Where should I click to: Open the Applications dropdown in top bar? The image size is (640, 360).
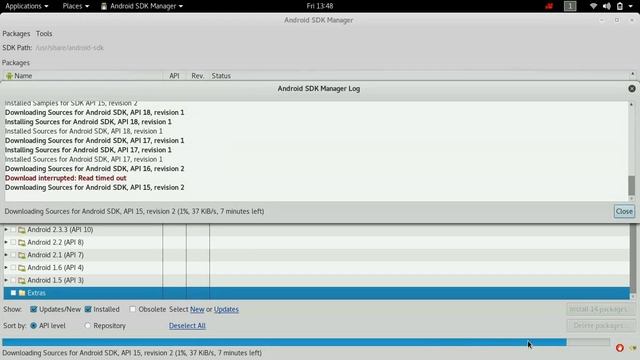coord(27,6)
